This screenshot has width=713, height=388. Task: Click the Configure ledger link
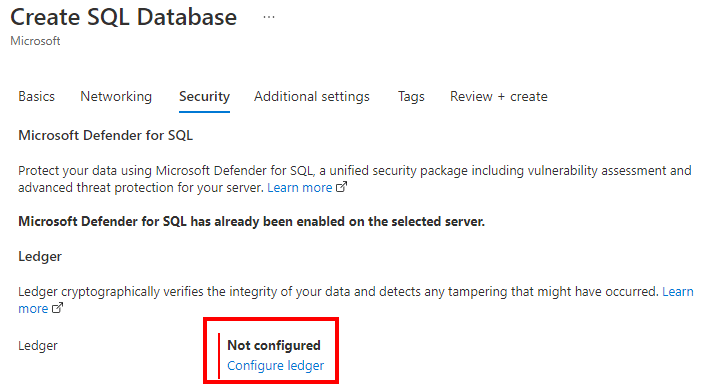pyautogui.click(x=276, y=365)
